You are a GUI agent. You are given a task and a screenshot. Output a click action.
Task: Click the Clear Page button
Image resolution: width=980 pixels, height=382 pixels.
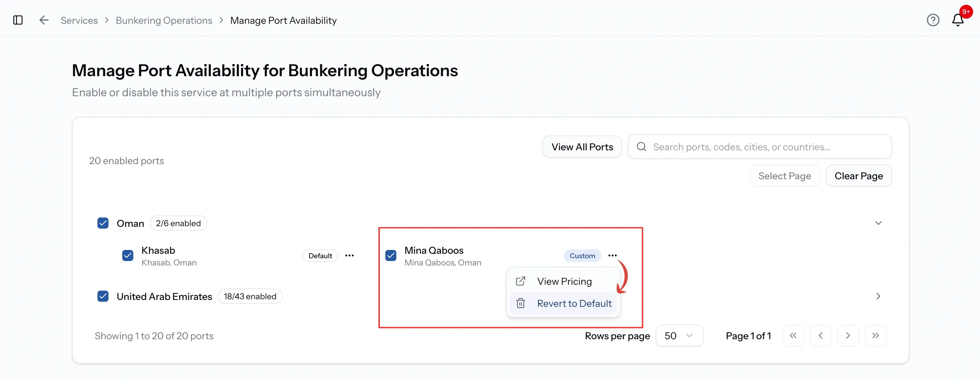859,176
